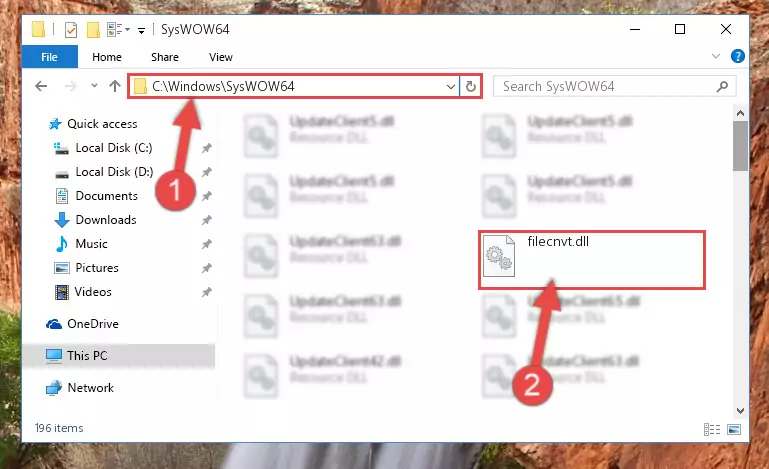Screen dimensions: 769x469
Task: Open Downloads in Quick access
Action: [105, 220]
